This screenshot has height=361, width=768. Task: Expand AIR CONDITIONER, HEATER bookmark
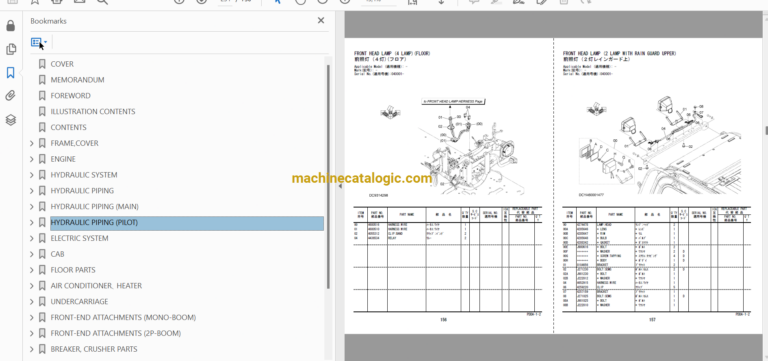32,286
